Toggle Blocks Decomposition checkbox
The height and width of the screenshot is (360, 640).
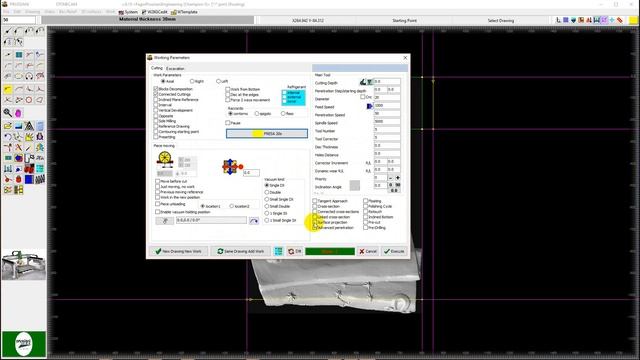156,89
